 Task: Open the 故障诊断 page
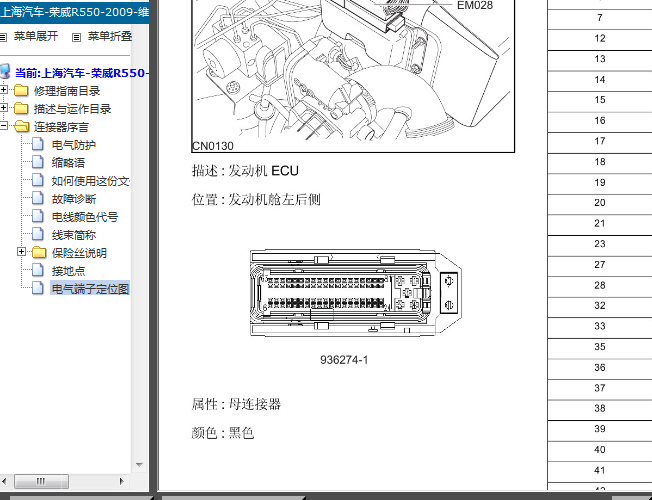74,199
